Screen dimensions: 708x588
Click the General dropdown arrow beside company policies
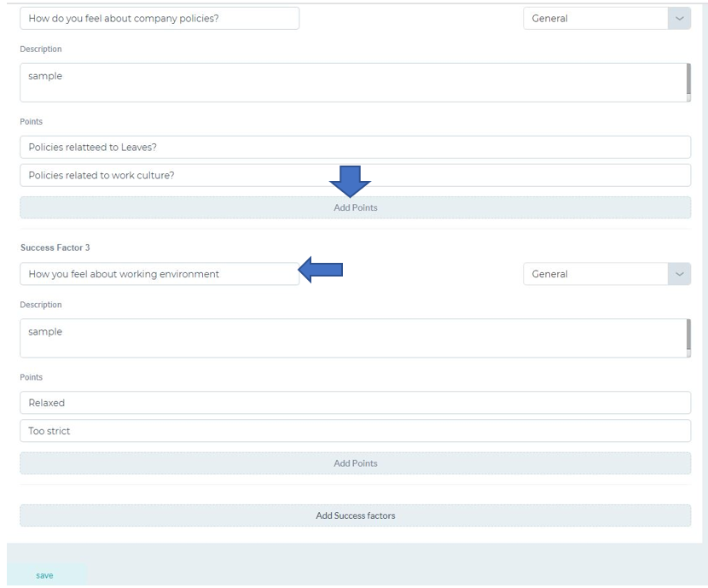click(679, 19)
